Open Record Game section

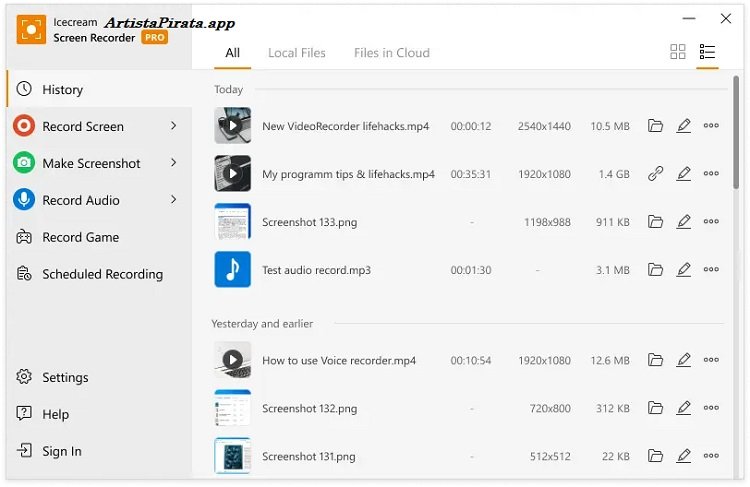(x=80, y=237)
